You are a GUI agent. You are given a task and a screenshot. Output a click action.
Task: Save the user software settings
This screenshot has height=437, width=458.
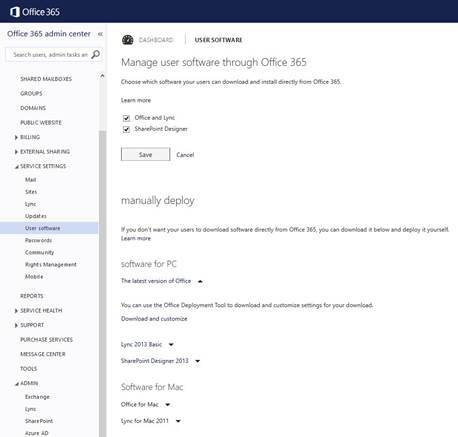(146, 154)
